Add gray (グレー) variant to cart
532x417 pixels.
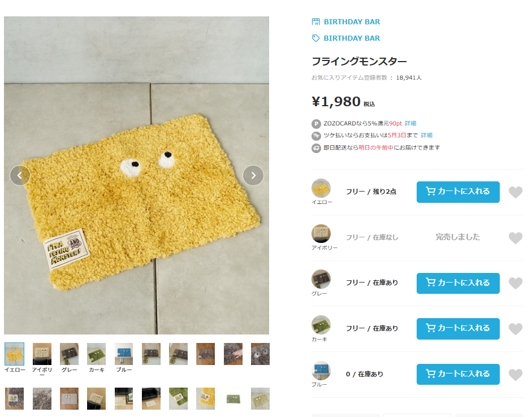coord(458,283)
